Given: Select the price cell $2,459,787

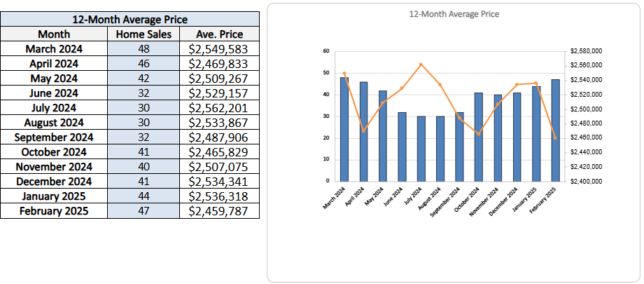Looking at the screenshot, I should coord(220,211).
